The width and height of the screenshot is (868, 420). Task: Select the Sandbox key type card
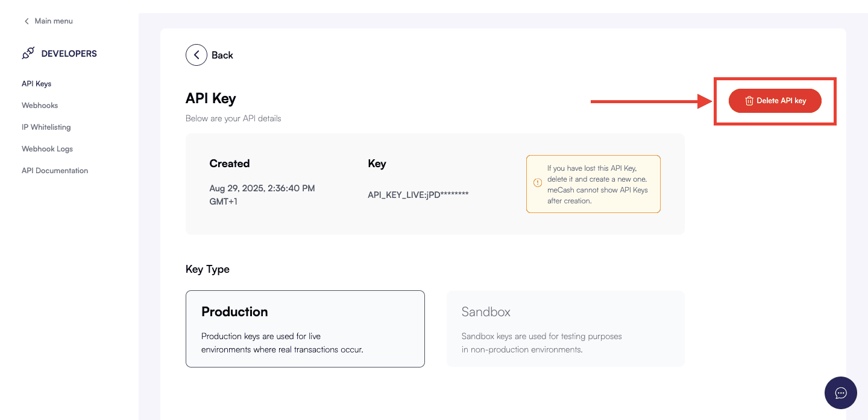click(x=565, y=329)
